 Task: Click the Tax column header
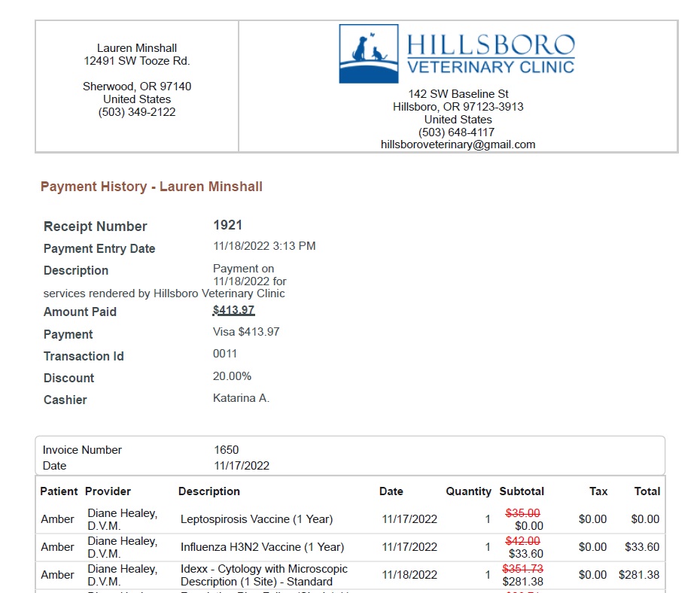(598, 491)
